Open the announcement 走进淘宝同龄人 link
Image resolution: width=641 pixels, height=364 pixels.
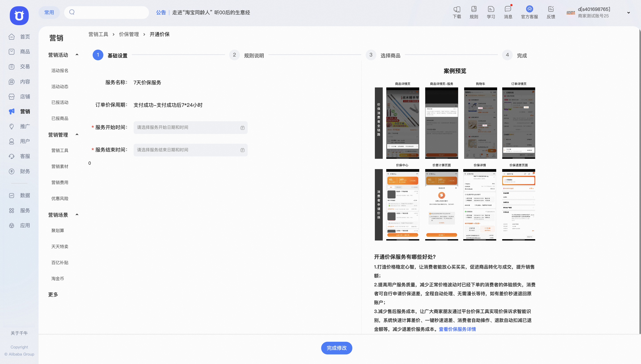(x=211, y=12)
